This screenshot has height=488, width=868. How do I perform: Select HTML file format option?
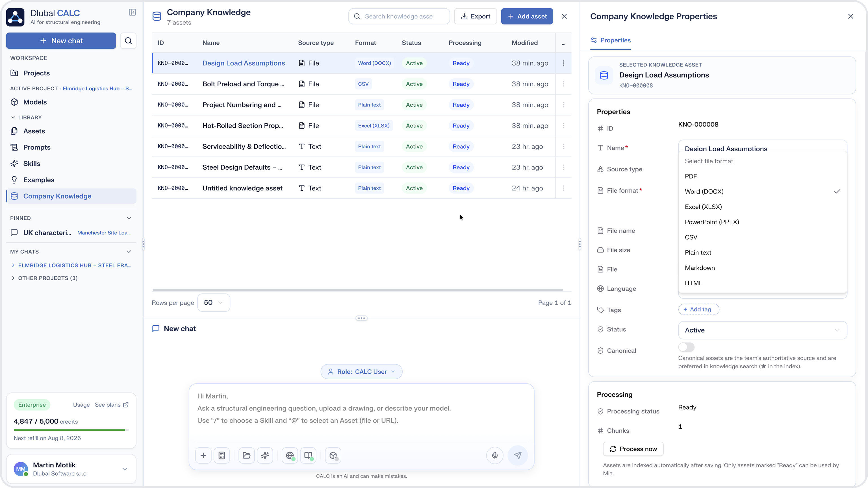[x=763, y=283]
